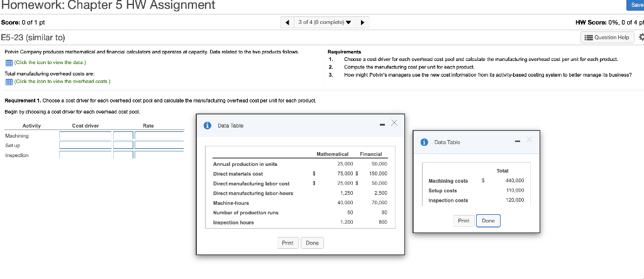Click the Mathematical column header

[x=333, y=155]
